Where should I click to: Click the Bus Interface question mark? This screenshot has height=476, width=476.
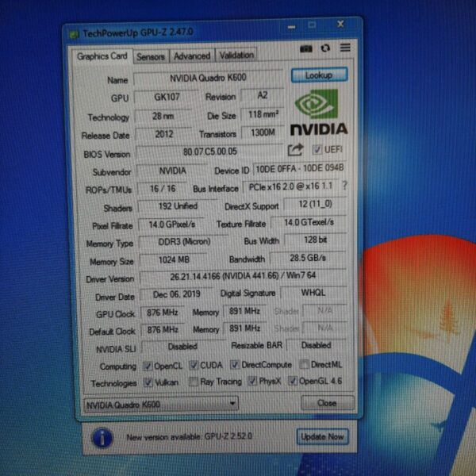click(344, 186)
